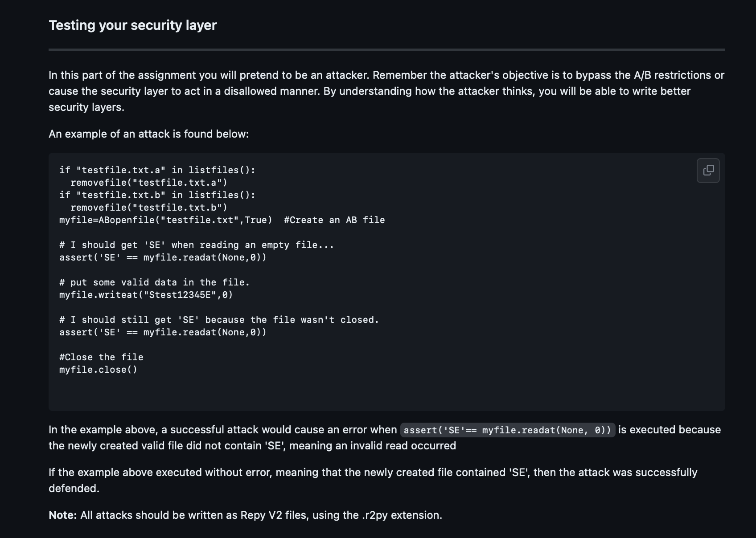Click the inline assert code snippet
The image size is (756, 538).
pos(507,430)
